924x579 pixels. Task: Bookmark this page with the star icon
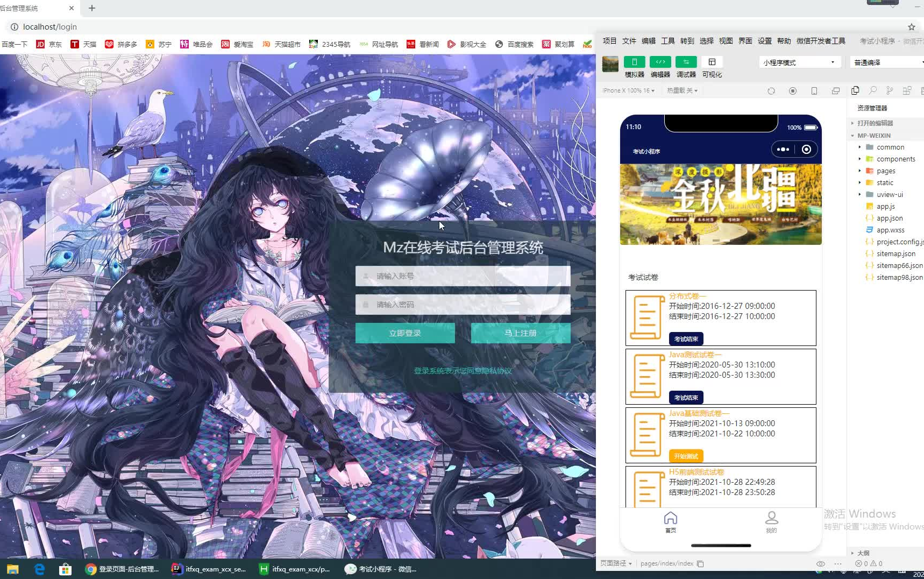click(911, 27)
